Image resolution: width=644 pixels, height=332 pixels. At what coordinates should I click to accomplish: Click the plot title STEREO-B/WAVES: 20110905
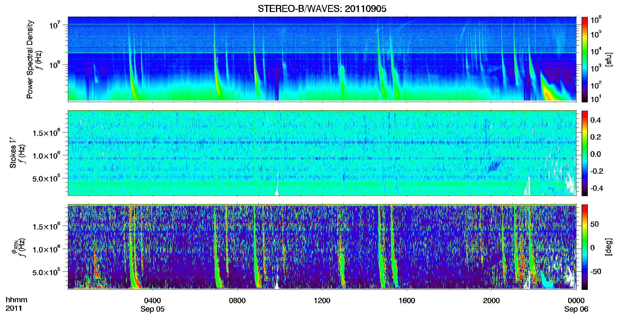pos(322,9)
